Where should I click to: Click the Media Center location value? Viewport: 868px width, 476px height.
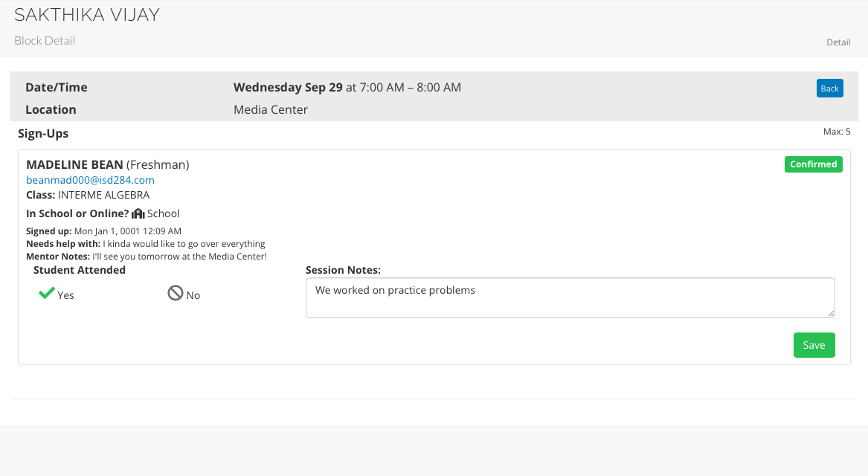pyautogui.click(x=271, y=109)
